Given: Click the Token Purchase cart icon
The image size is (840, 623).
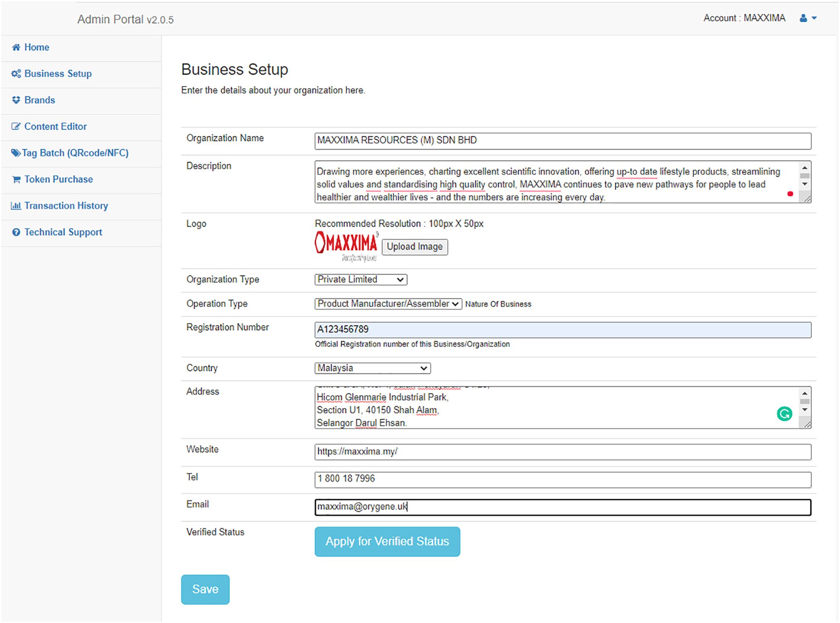Looking at the screenshot, I should click(x=16, y=180).
